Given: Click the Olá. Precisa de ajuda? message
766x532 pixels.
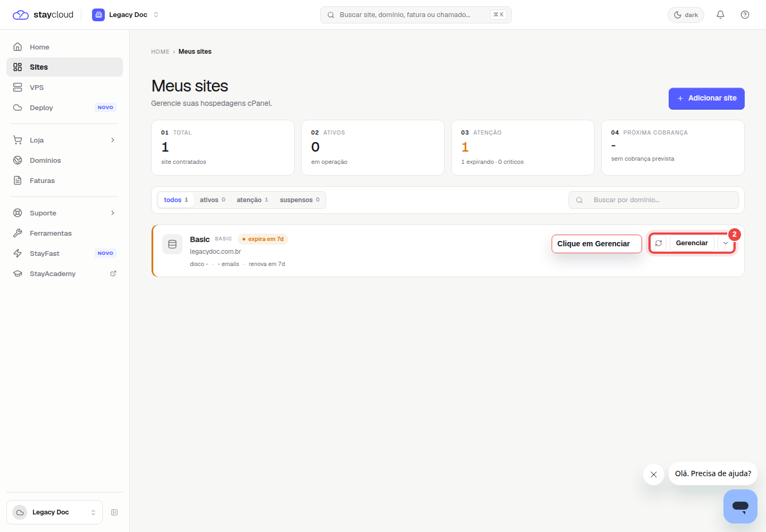Looking at the screenshot, I should click(x=713, y=473).
